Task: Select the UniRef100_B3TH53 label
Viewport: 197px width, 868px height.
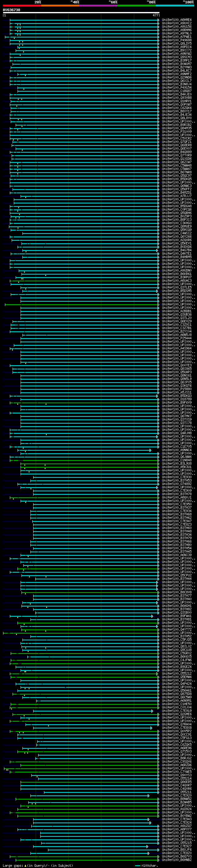Action: click(x=177, y=481)
